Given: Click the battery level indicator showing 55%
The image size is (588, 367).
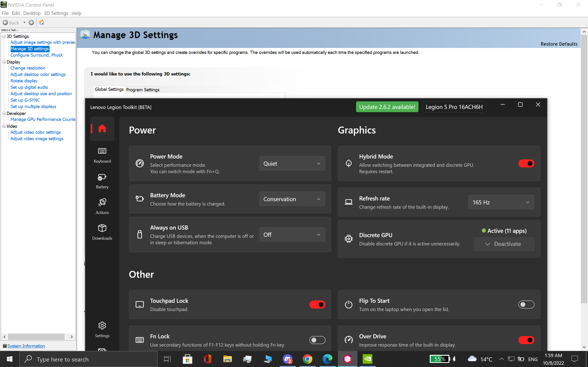Looking at the screenshot, I should pos(440,359).
